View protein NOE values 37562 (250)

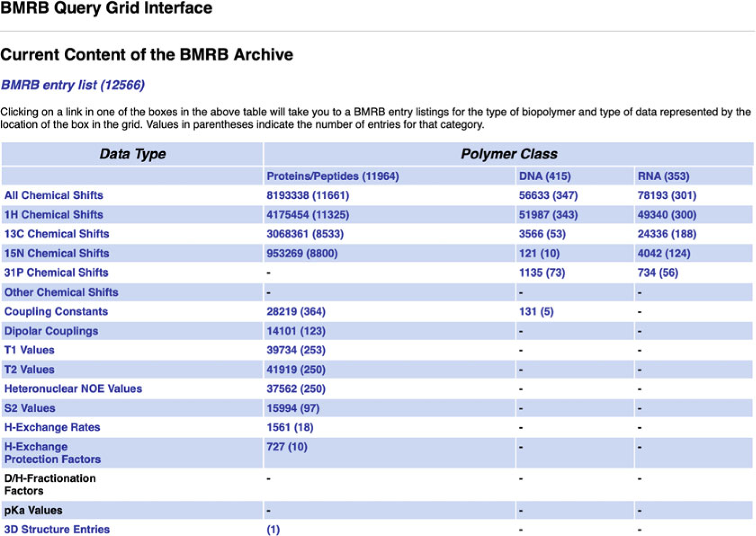tap(296, 389)
